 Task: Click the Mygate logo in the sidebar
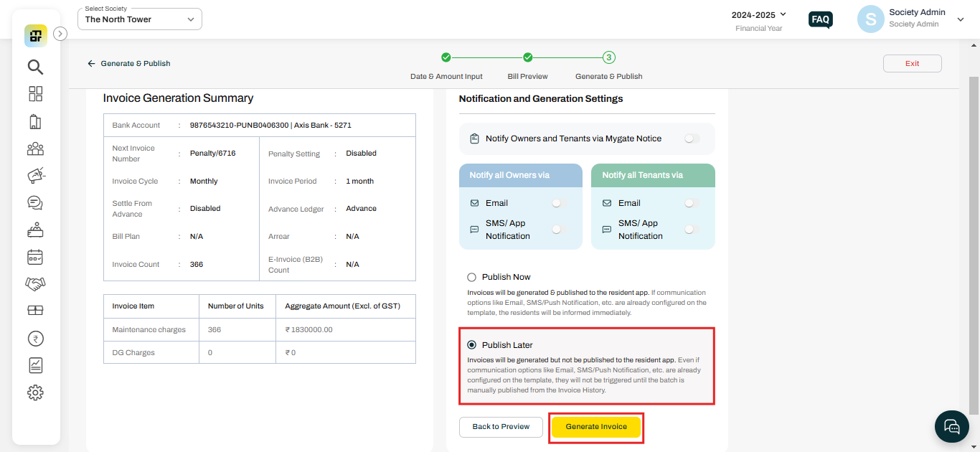(36, 35)
